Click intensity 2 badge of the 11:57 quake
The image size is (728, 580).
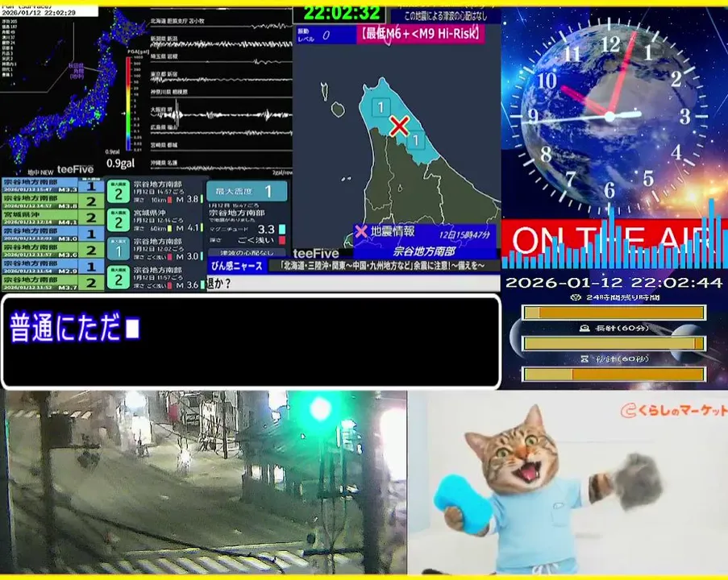click(119, 277)
